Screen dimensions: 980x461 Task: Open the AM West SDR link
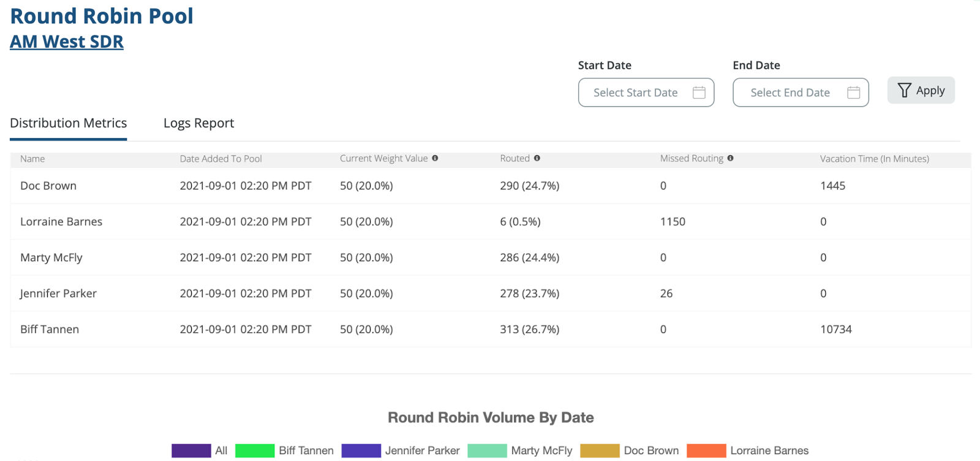67,42
